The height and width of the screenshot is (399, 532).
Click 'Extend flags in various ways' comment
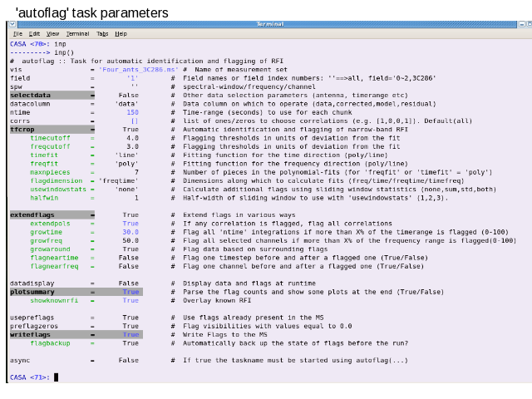point(239,215)
